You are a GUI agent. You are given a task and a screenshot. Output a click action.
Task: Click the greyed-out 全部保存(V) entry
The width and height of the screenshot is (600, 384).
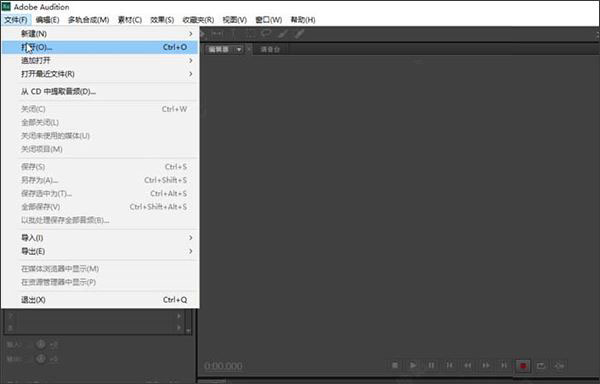click(x=100, y=207)
